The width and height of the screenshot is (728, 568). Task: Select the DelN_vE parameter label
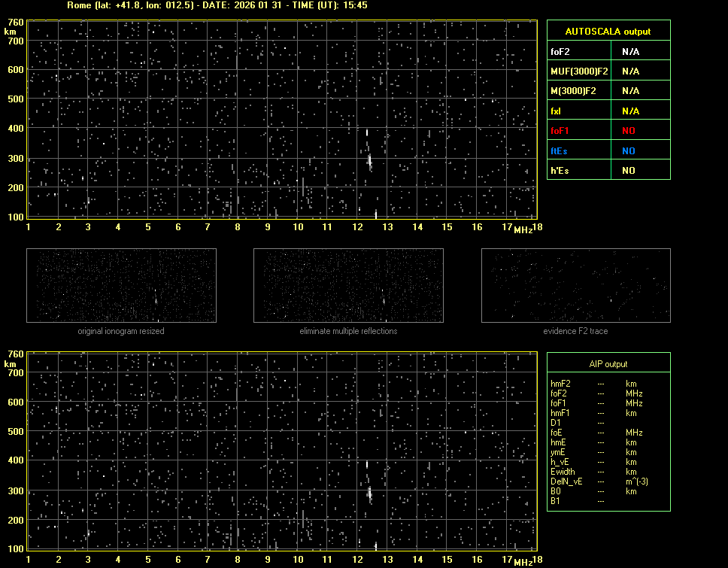(x=566, y=481)
